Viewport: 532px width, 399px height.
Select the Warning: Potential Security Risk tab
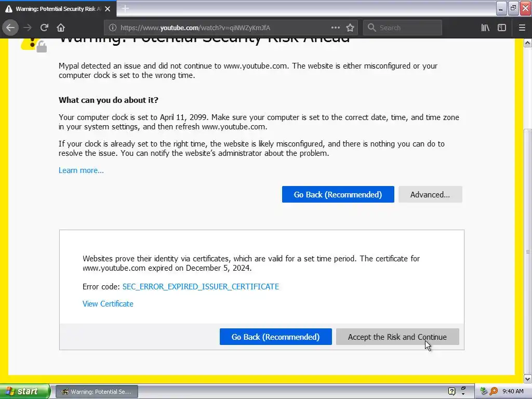[58, 9]
